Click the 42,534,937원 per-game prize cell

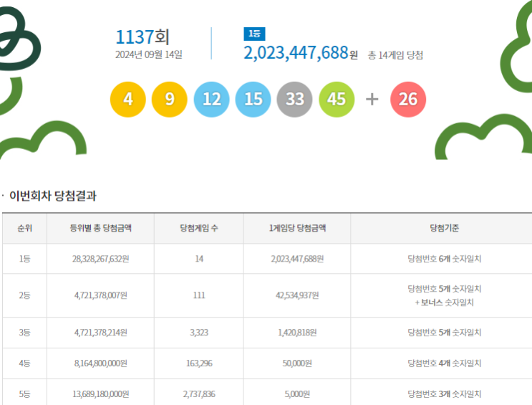[x=297, y=295]
